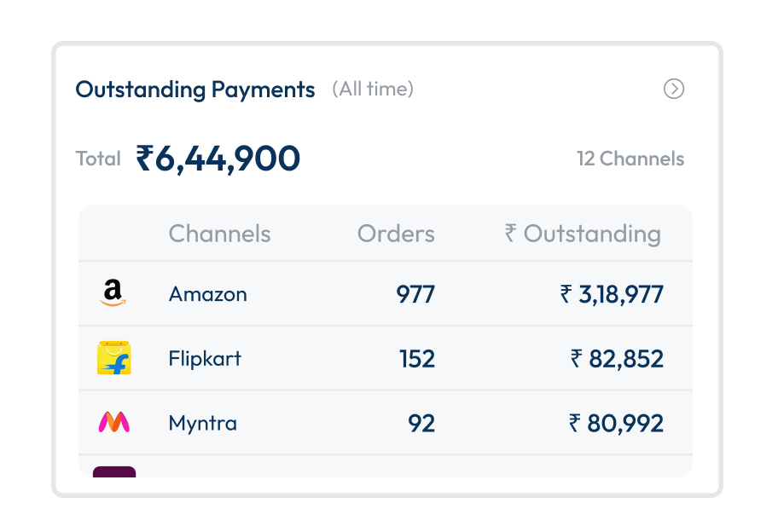
Task: Click Myntra's 92 orders count
Action: [x=421, y=423]
